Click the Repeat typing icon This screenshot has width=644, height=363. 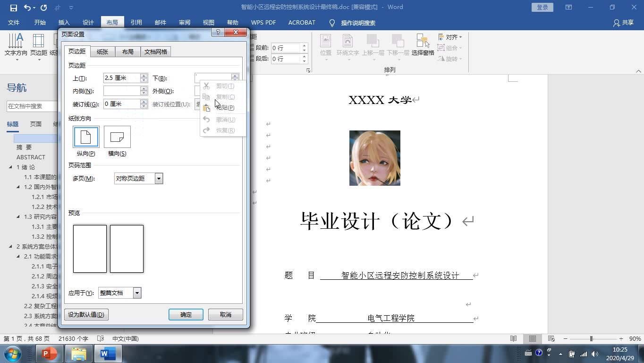tap(44, 8)
